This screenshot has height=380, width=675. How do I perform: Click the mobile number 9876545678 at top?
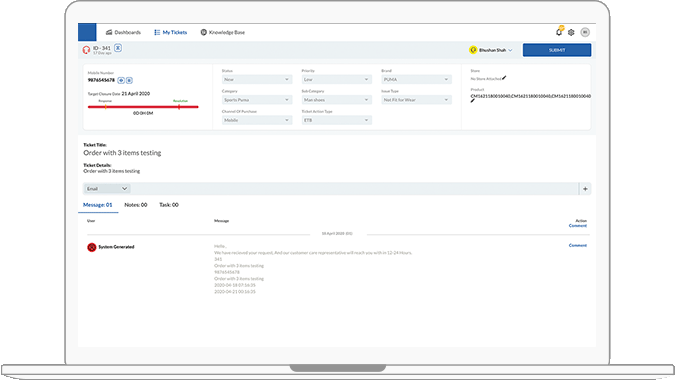[101, 80]
